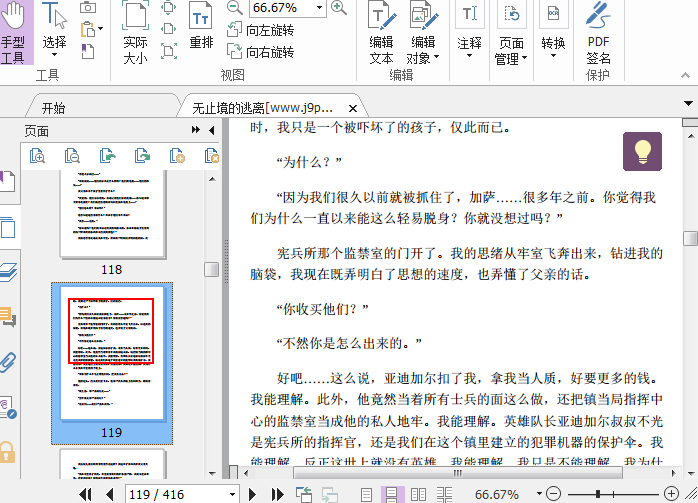Screen dimensions: 698x503
Task: Select the 无止境的逃离 document tab
Action: pos(262,108)
